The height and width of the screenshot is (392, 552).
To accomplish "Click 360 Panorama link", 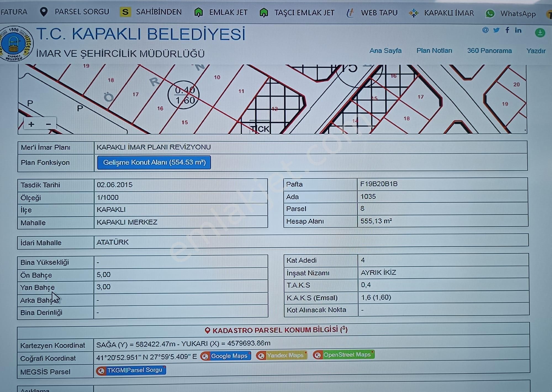I will tap(490, 51).
